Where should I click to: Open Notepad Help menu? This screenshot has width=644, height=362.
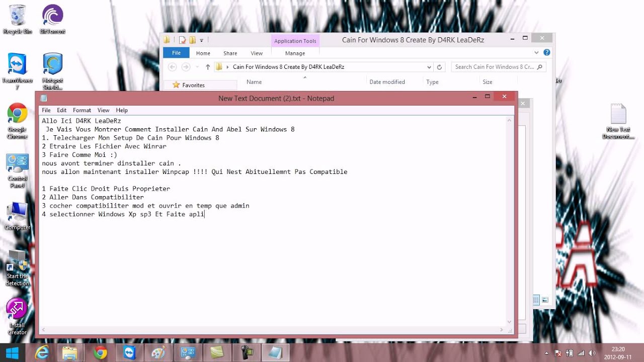pos(122,110)
